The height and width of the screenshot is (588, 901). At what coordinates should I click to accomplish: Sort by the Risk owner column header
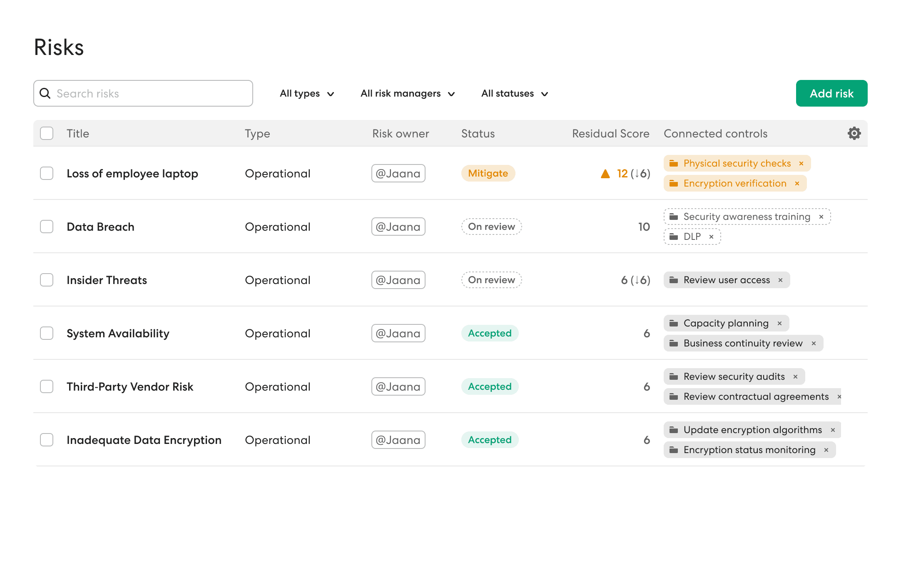point(401,133)
